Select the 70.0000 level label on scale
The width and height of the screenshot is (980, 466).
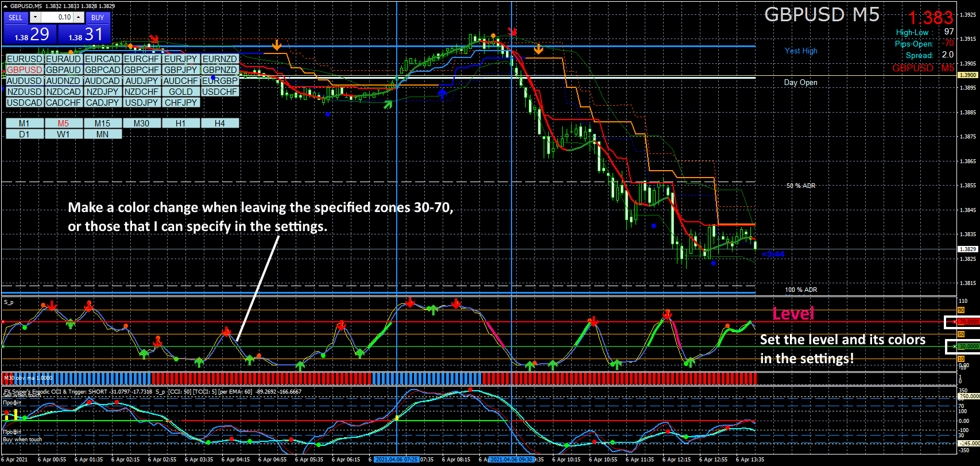pos(968,322)
